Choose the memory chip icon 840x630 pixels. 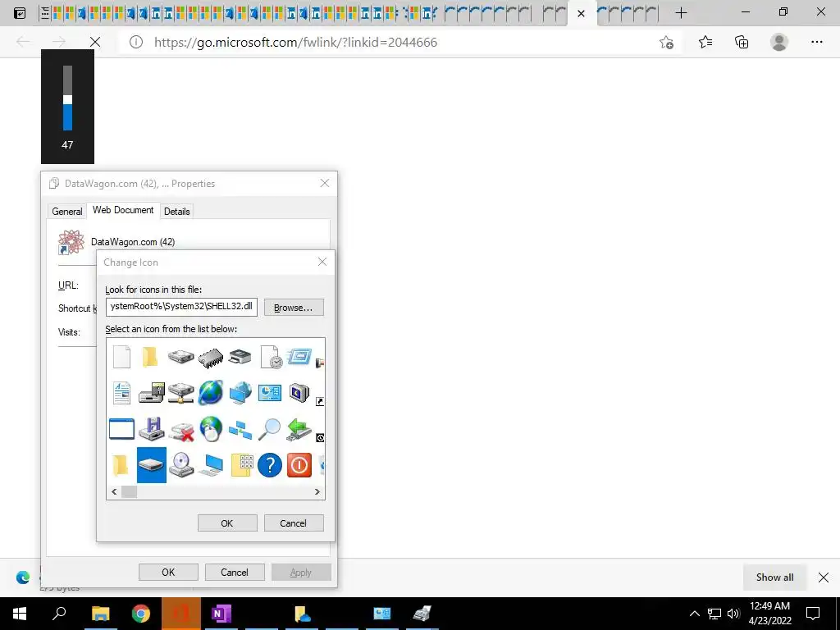pyautogui.click(x=211, y=358)
